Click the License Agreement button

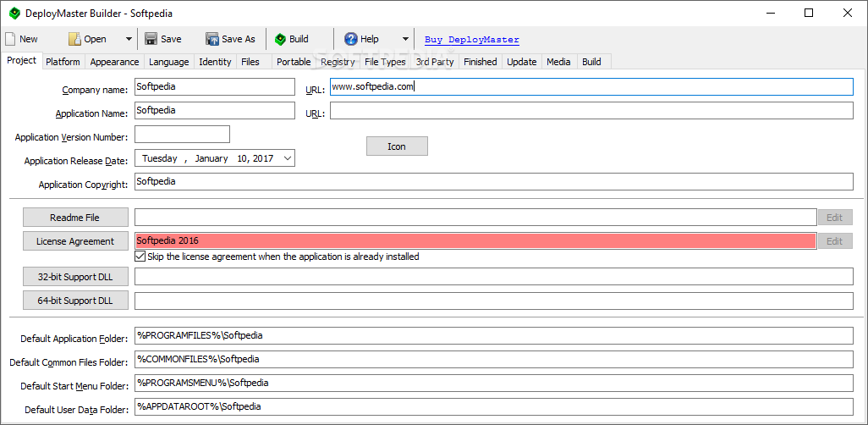click(75, 241)
